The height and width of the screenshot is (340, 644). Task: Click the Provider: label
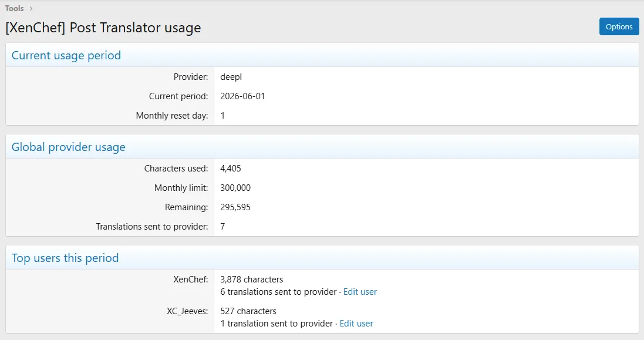pyautogui.click(x=191, y=77)
